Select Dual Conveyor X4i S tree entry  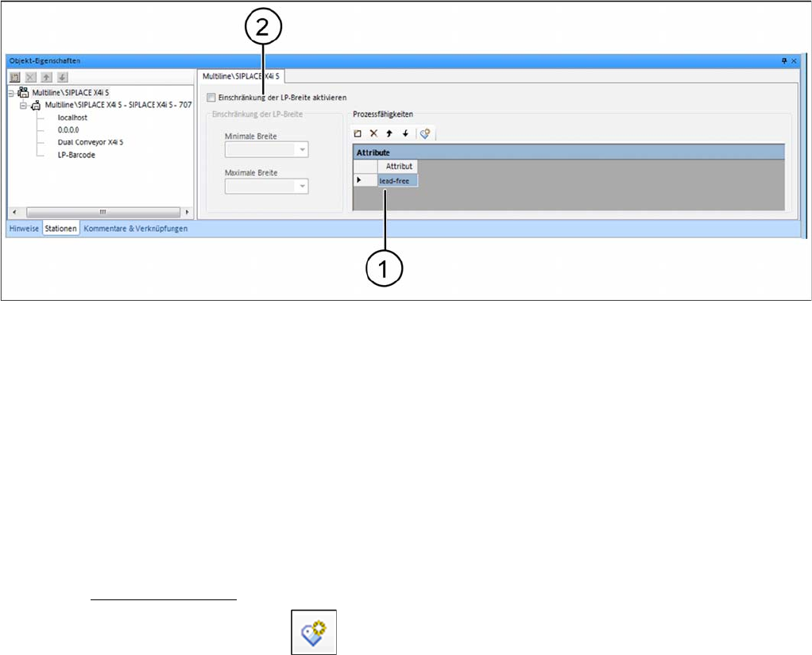91,142
